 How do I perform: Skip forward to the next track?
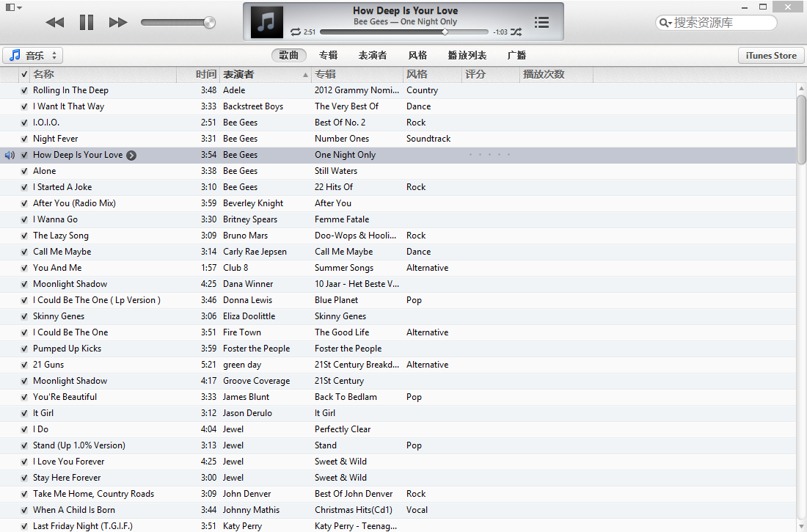point(118,22)
